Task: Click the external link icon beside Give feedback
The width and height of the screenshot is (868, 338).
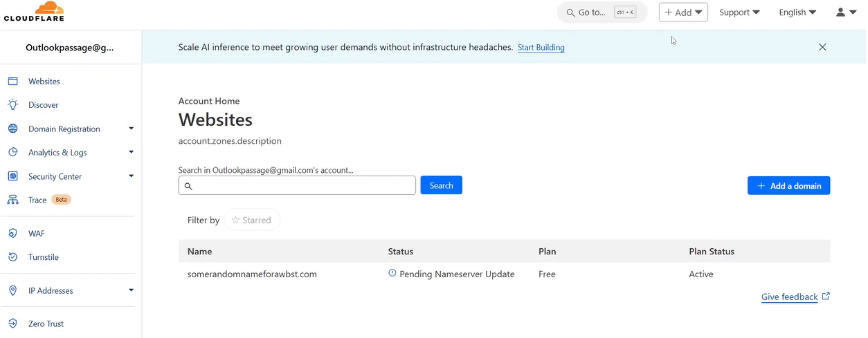Action: (826, 296)
